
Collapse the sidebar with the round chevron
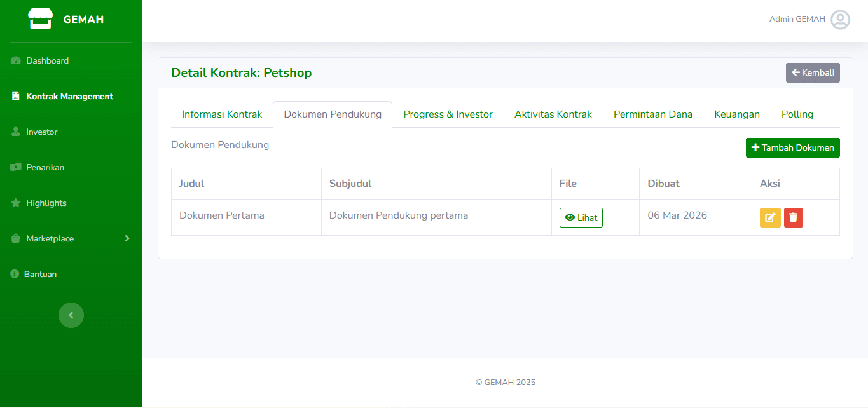[71, 315]
